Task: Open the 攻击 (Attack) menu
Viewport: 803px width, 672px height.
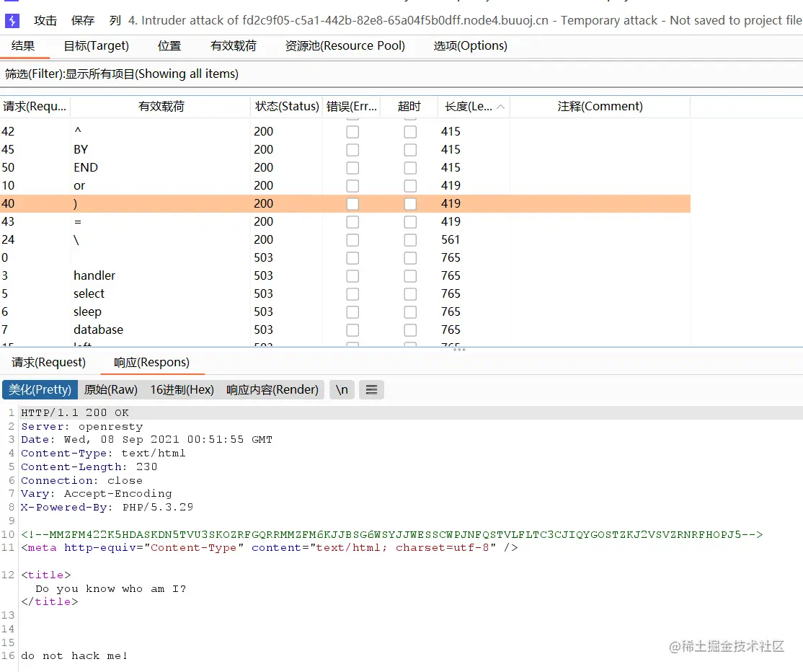Action: coord(45,20)
